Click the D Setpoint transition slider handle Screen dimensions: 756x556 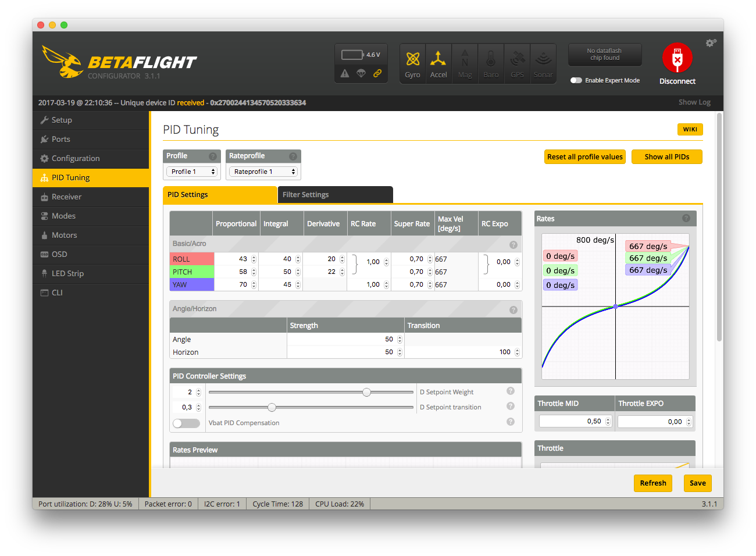272,408
